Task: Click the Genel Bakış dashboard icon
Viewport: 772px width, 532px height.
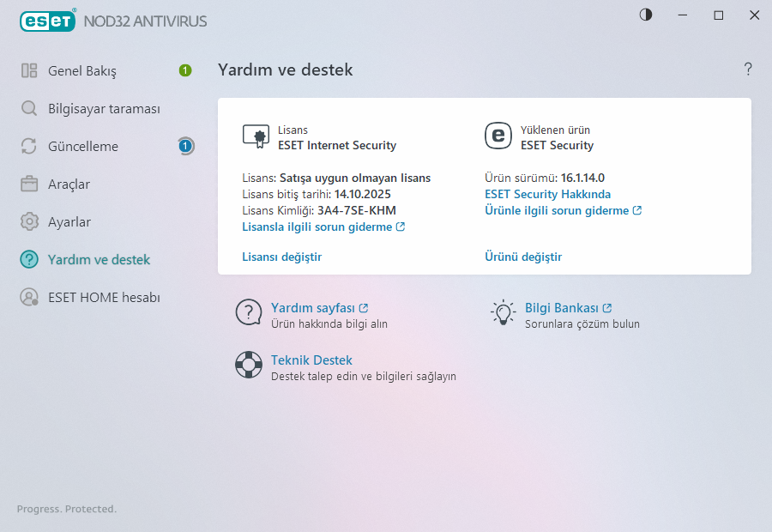Action: point(29,70)
